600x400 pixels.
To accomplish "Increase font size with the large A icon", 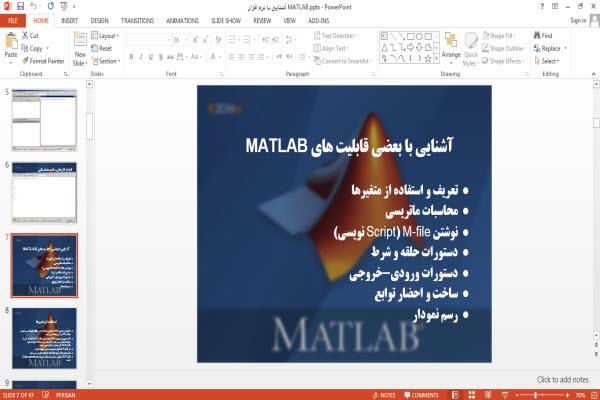I will 195,39.
